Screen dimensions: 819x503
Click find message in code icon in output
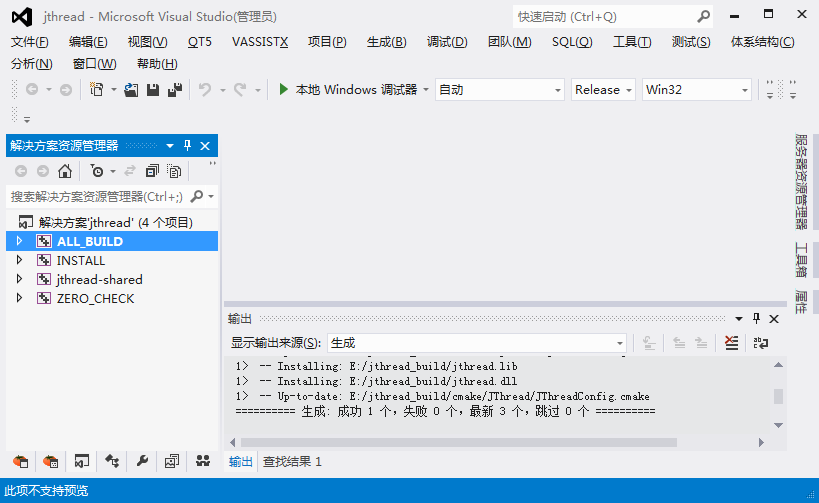[649, 343]
